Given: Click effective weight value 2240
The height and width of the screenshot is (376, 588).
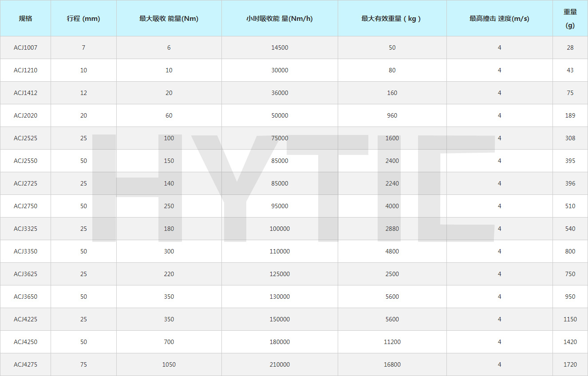Looking at the screenshot, I should tap(392, 183).
